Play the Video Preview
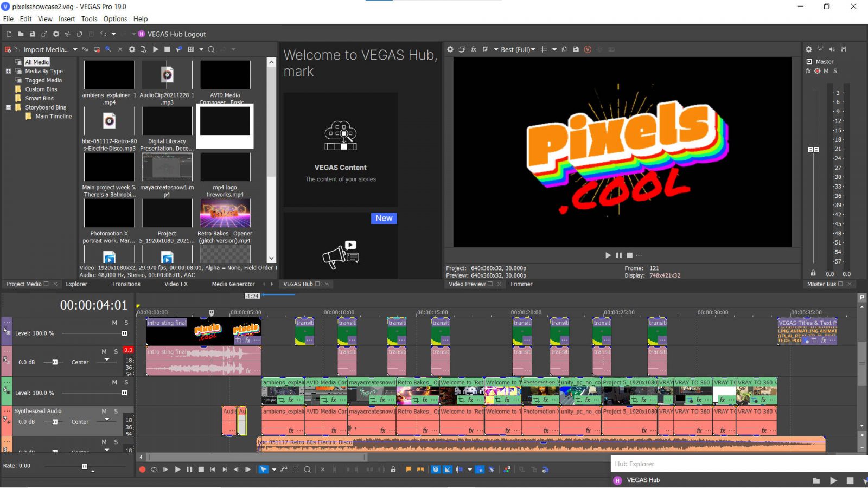 tap(608, 255)
